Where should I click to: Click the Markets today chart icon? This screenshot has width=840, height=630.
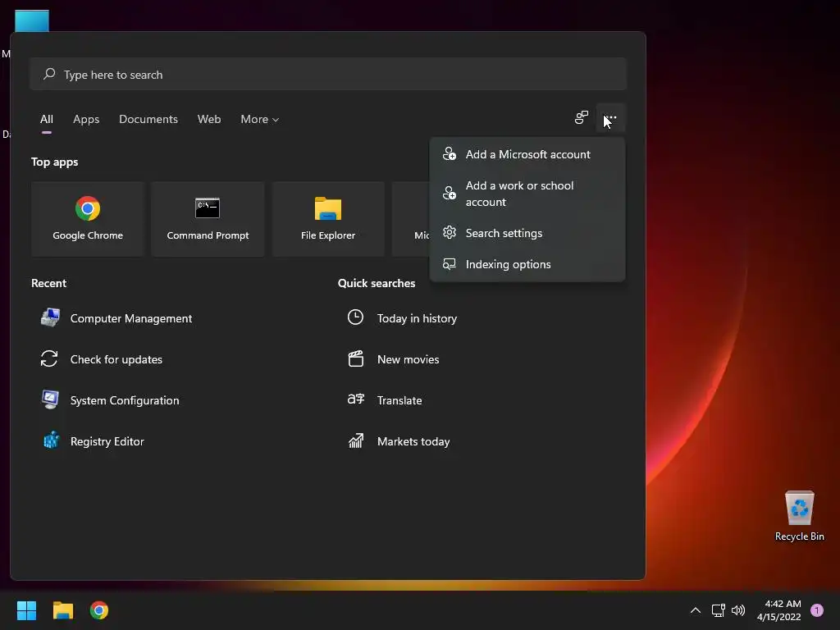pos(356,441)
